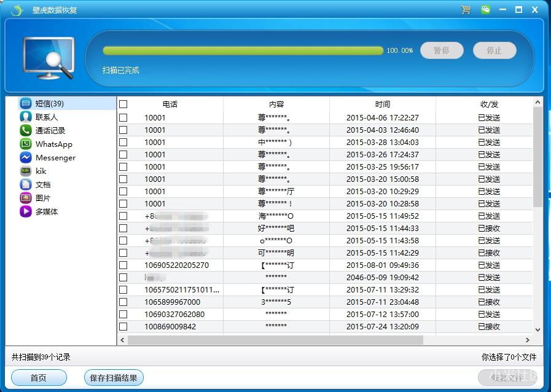Click the 电话 column header
The height and width of the screenshot is (392, 551).
[x=170, y=104]
